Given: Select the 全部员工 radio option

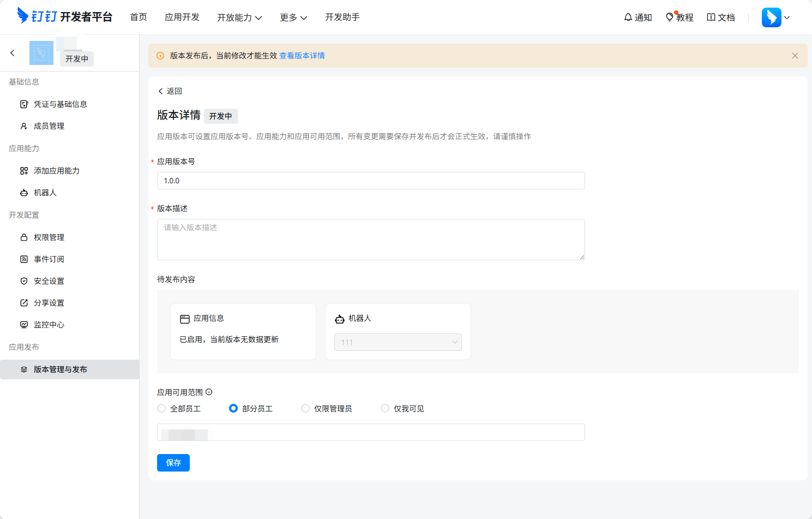Looking at the screenshot, I should [x=161, y=408].
